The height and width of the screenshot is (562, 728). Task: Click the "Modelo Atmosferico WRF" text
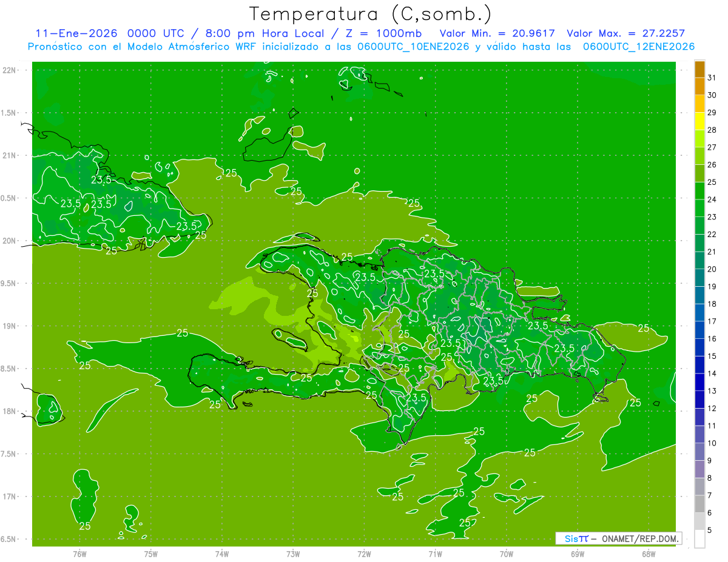pos(197,47)
